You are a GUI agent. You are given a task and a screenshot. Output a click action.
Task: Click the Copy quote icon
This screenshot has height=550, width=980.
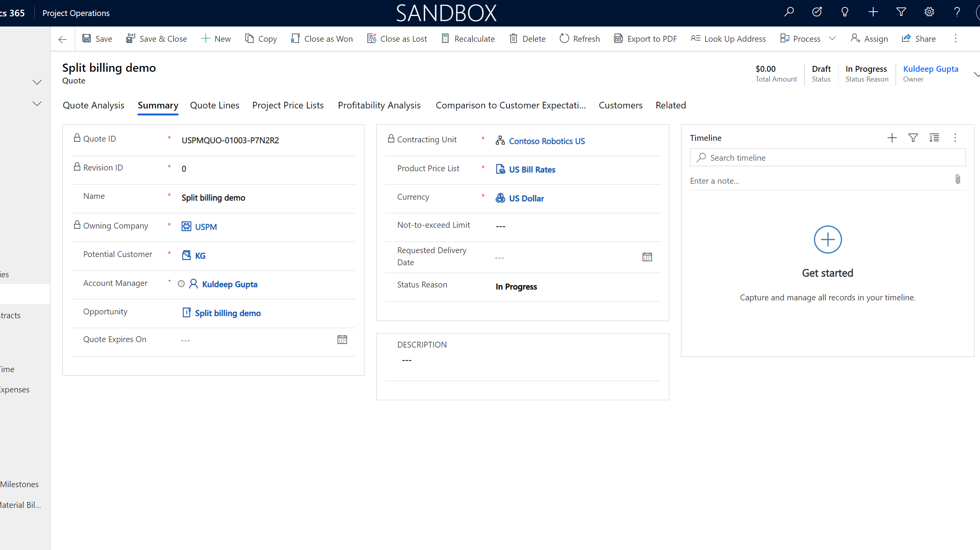point(249,38)
